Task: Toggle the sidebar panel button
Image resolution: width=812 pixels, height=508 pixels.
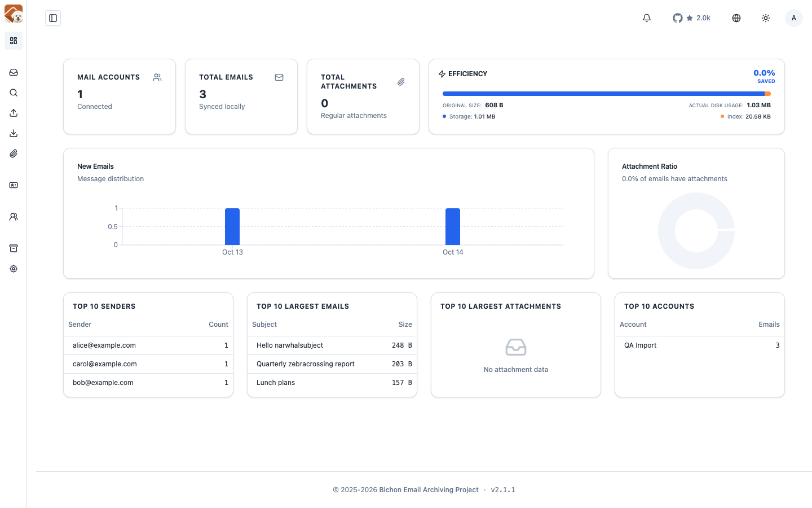Action: 53,18
